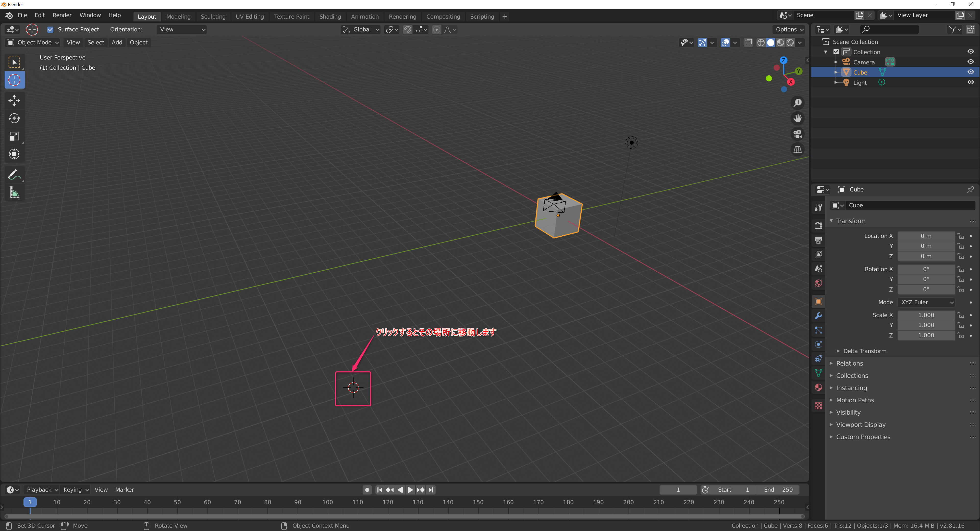Image resolution: width=980 pixels, height=531 pixels.
Task: Click the Pan hand viewport icon
Action: 797,118
